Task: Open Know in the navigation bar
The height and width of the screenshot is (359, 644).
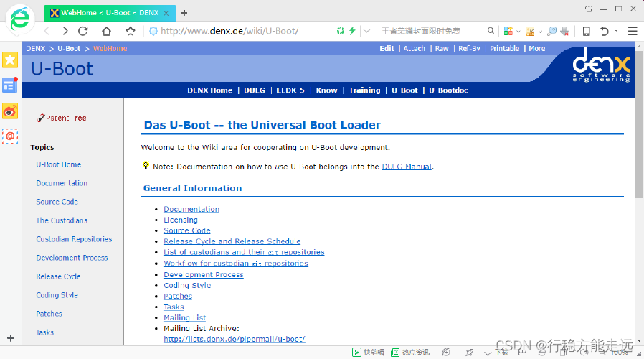Action: tap(326, 90)
